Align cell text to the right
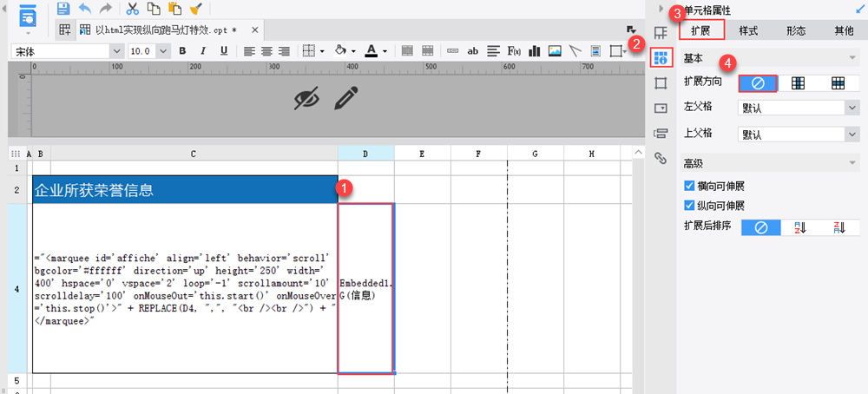The width and height of the screenshot is (868, 394). (284, 51)
